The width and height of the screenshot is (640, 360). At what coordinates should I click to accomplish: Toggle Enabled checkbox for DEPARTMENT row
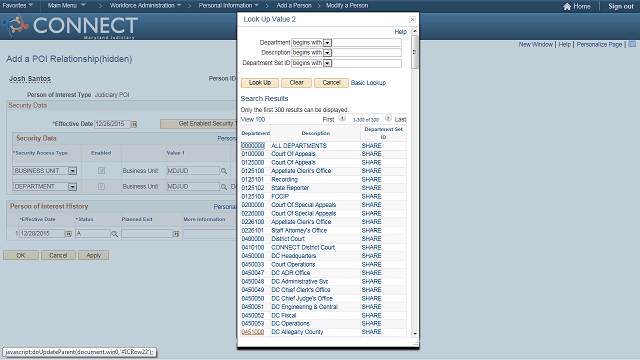pos(101,187)
